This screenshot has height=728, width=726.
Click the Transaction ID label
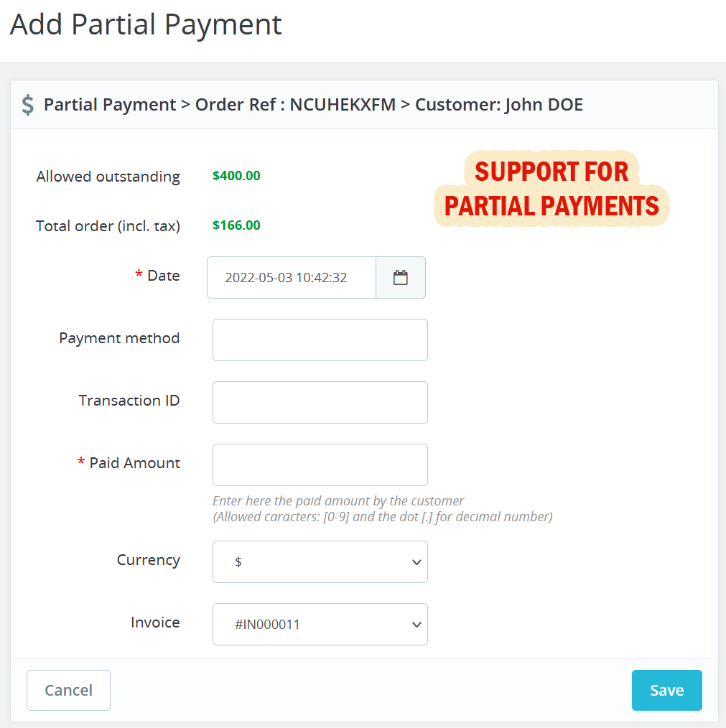pos(129,401)
